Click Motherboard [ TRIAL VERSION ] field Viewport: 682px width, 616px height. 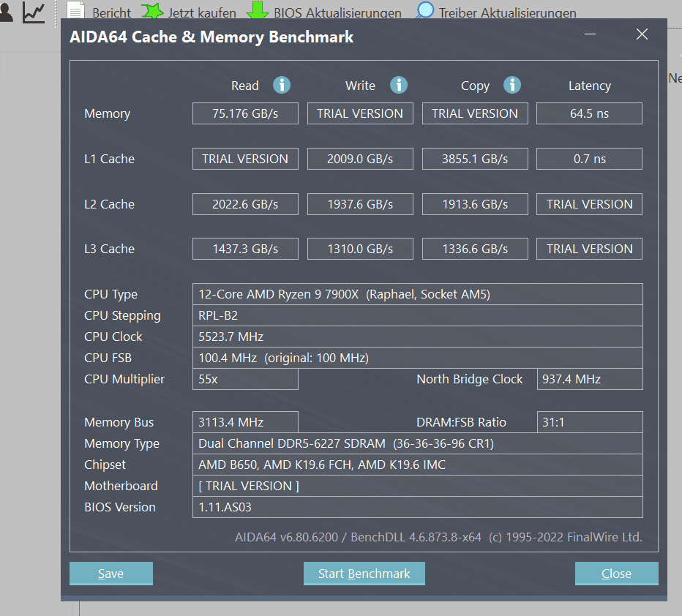418,486
